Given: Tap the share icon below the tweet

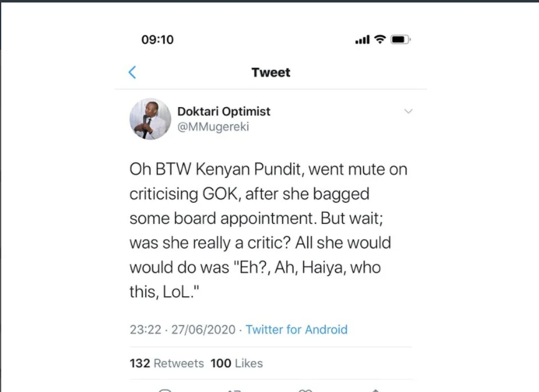Looking at the screenshot, I should 375,390.
